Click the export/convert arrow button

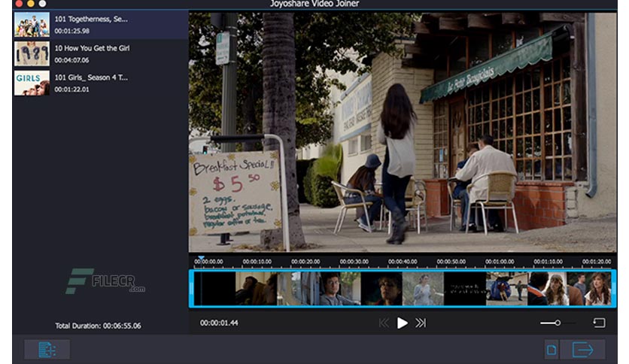coord(582,350)
